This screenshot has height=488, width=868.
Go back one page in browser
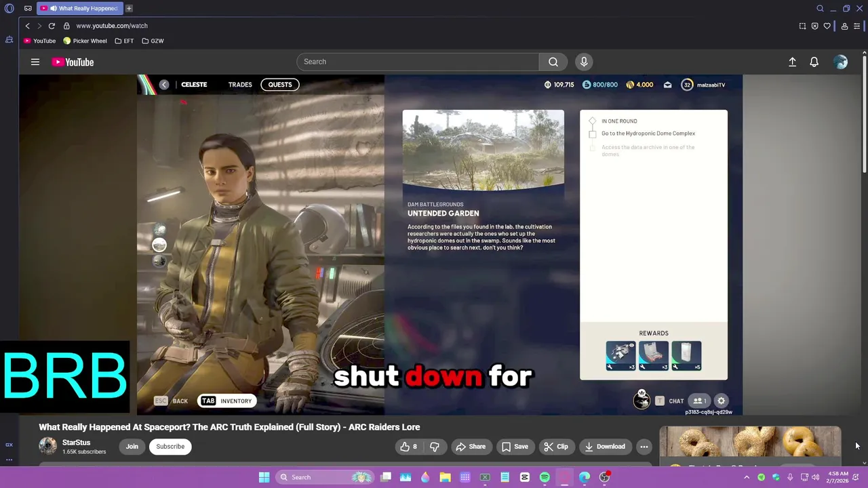[27, 26]
